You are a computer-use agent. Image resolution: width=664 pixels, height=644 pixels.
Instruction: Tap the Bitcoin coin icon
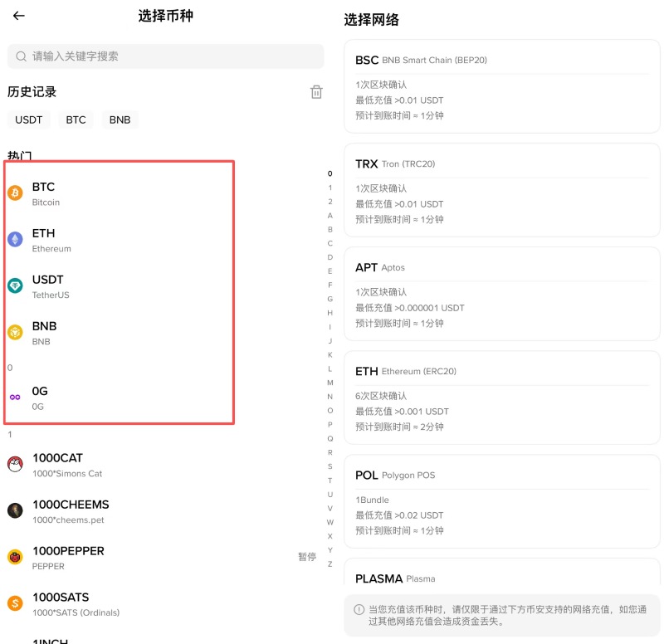pyautogui.click(x=16, y=193)
